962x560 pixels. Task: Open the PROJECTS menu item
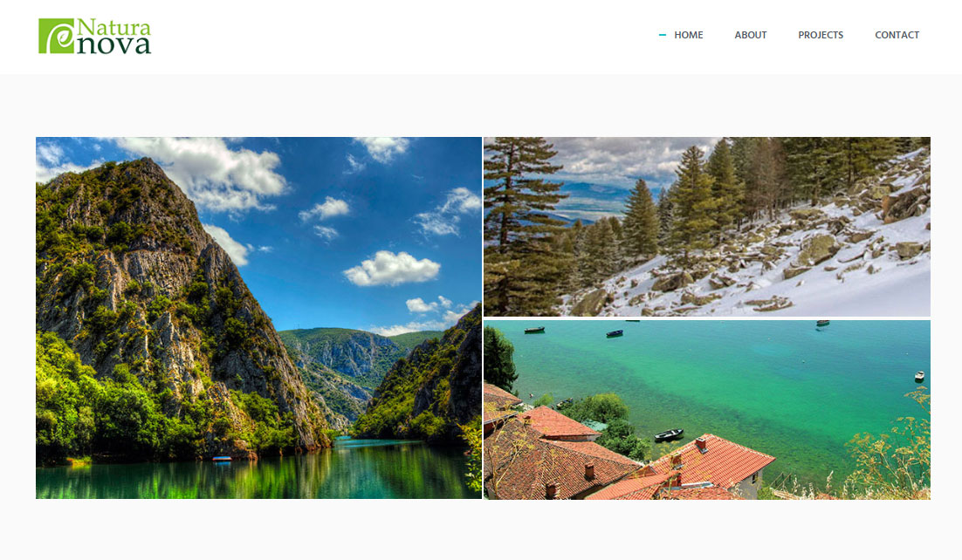coord(821,35)
